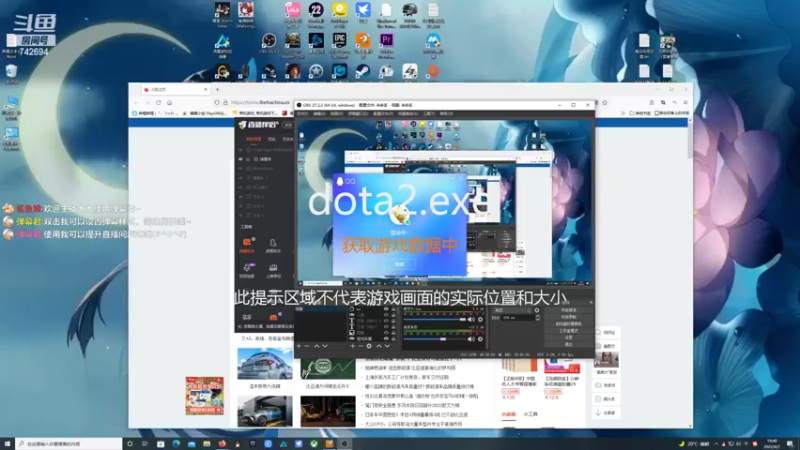800x450 pixels.
Task: Open settings gear for first mixer channel
Action: click(480, 319)
